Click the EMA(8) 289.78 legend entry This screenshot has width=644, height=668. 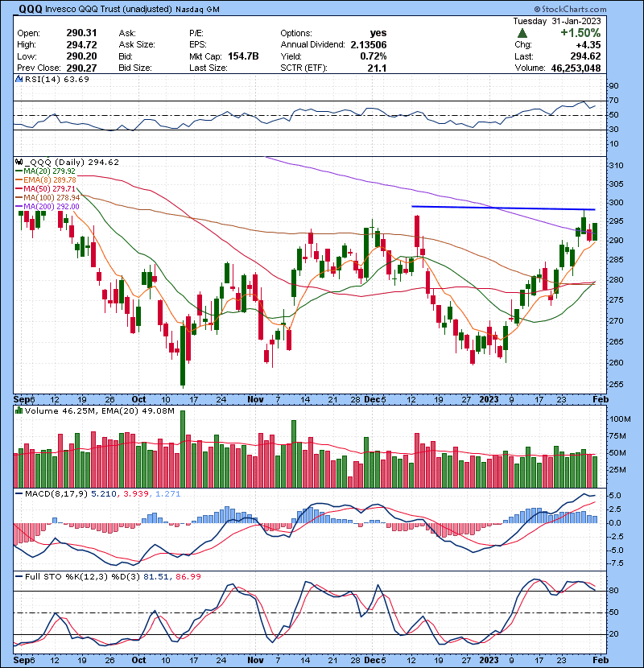tap(50, 180)
